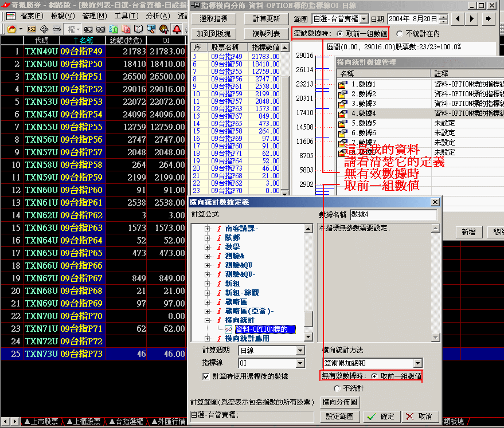Click the previous date left arrow button
The image size is (504, 428).
(x=457, y=19)
